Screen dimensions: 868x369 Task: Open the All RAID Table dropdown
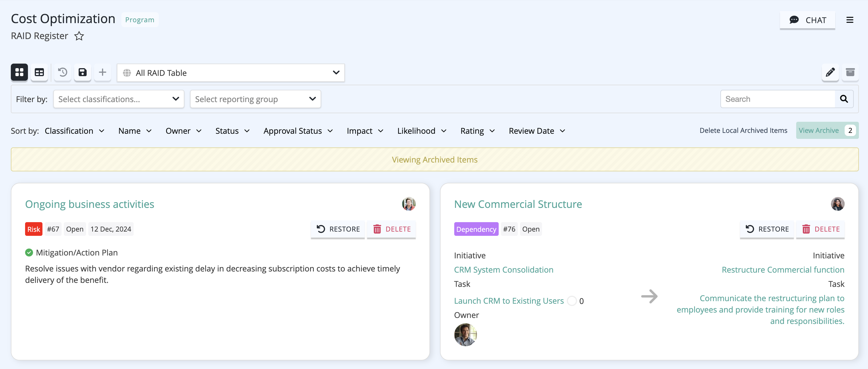point(231,72)
